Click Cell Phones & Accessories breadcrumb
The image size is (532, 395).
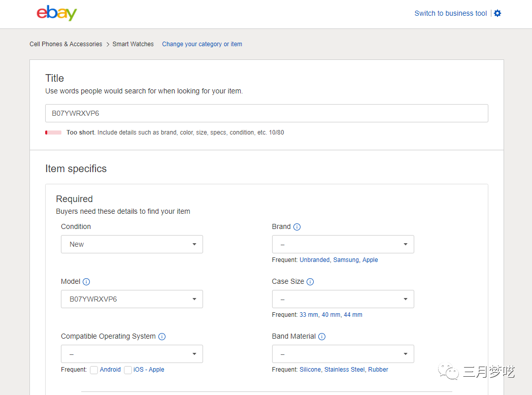(66, 44)
